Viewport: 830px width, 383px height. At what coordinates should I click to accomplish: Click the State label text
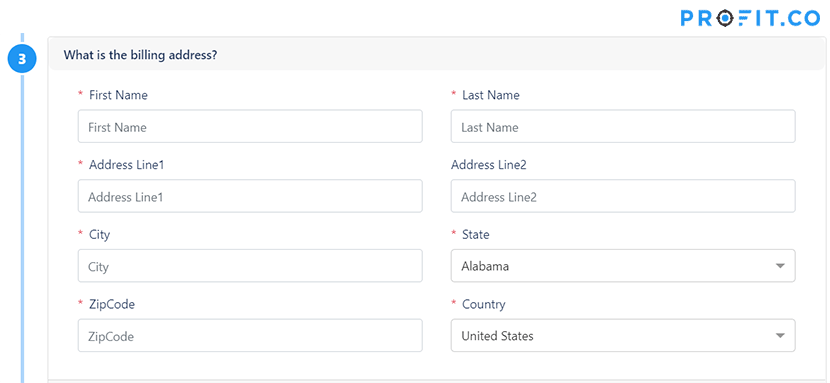tap(475, 234)
